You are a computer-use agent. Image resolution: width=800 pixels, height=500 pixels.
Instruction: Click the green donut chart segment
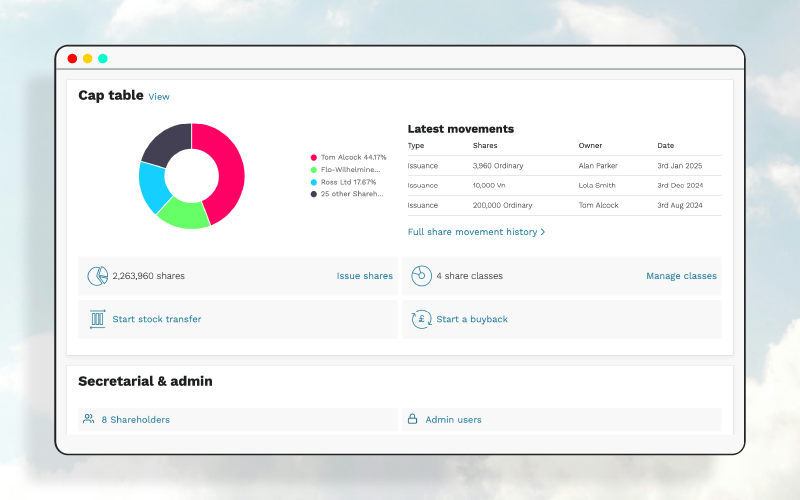tap(185, 214)
